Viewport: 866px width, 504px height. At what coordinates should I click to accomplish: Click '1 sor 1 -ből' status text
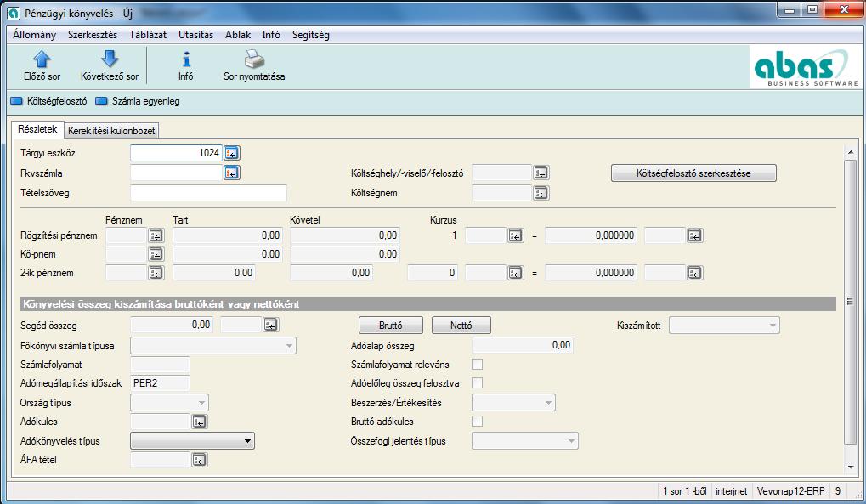(x=685, y=490)
